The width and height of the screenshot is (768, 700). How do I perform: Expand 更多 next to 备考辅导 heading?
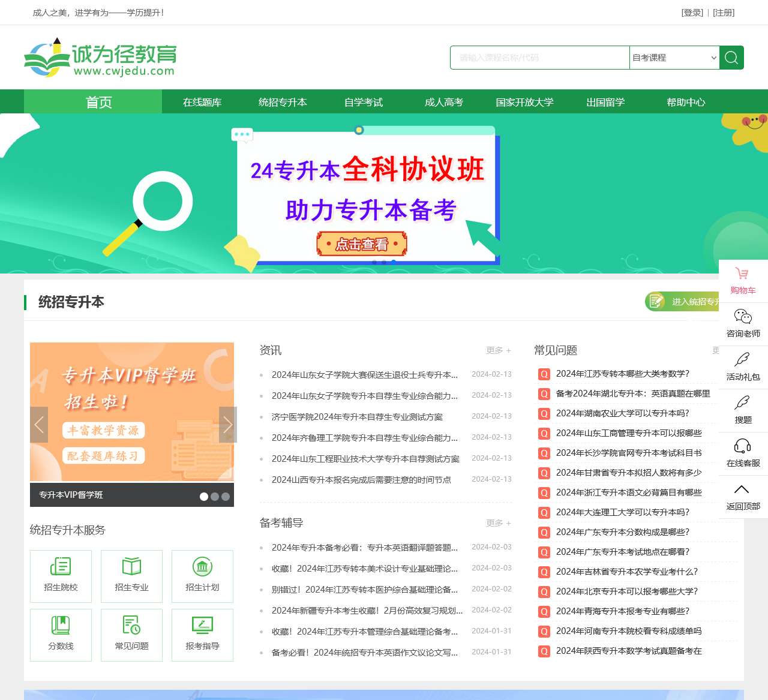click(498, 523)
